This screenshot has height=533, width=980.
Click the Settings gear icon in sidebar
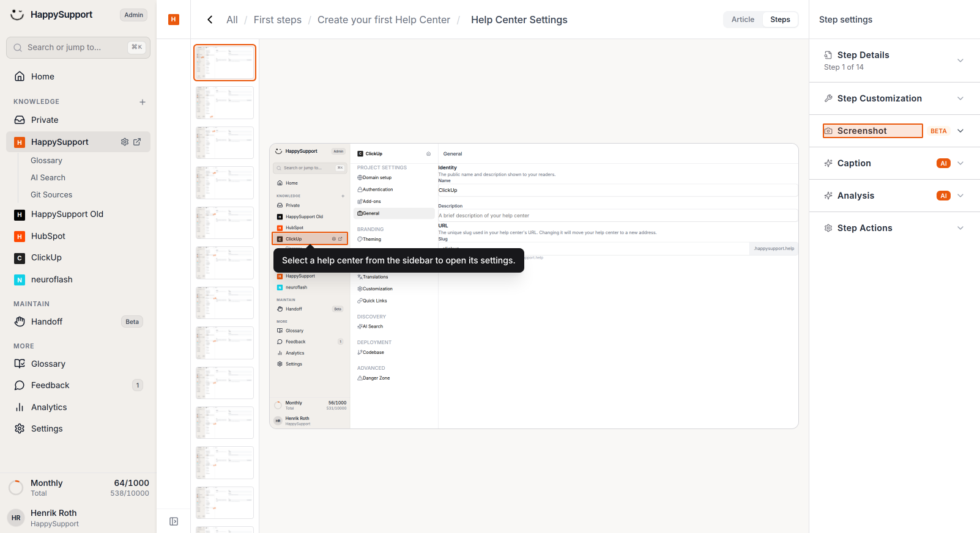20,428
